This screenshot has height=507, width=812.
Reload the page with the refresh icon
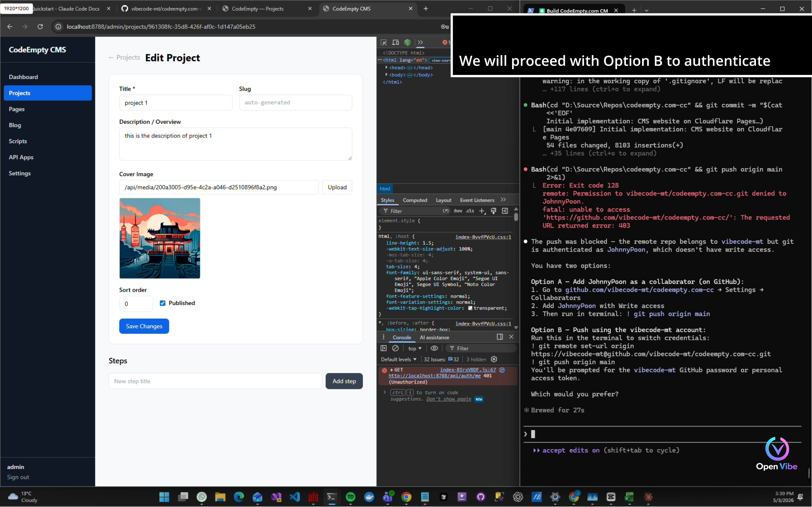[40, 27]
